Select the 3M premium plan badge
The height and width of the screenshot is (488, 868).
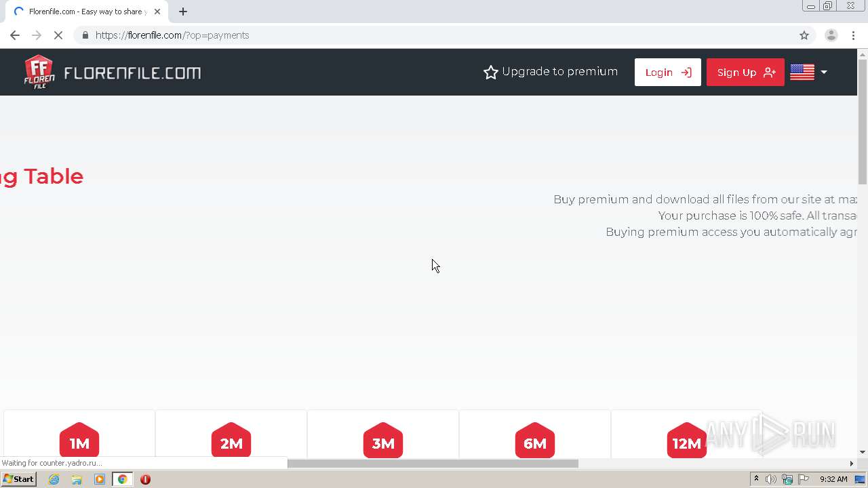[383, 441]
